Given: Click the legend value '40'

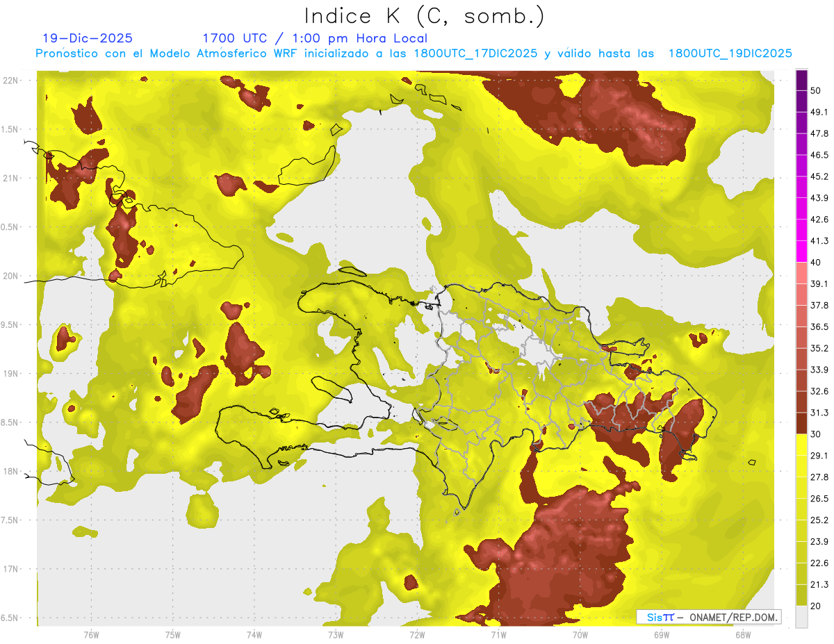Looking at the screenshot, I should coord(816,263).
